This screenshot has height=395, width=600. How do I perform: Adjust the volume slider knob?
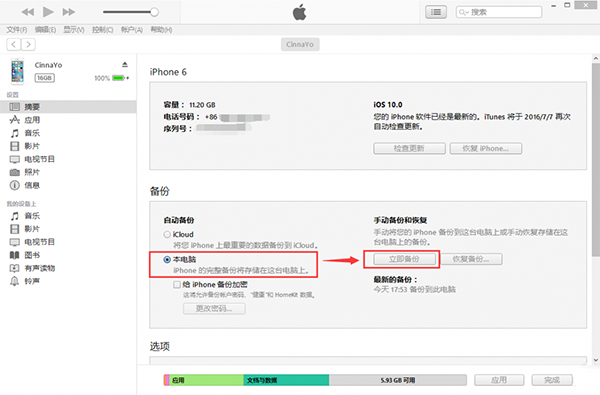coord(154,12)
